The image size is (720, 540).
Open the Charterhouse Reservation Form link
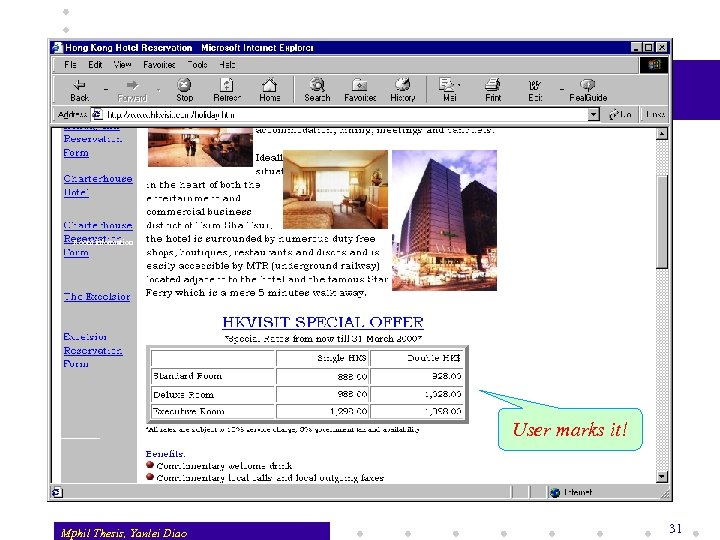coord(98,239)
